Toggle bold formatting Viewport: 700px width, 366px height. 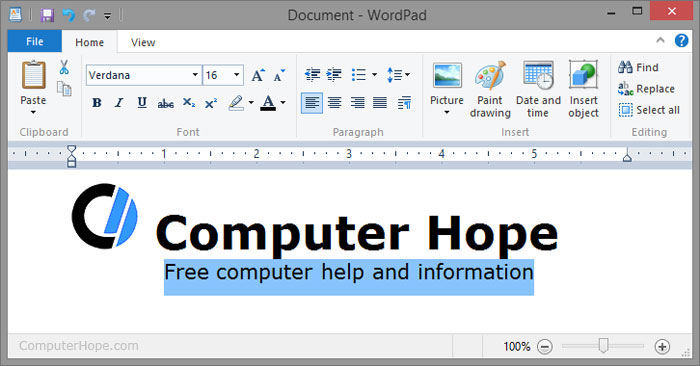click(96, 103)
